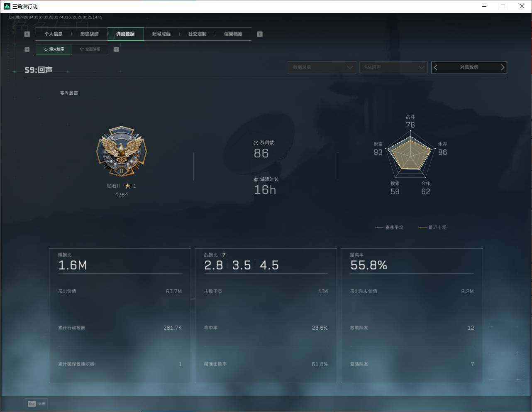Screen dimensions: 532x412
Task: Expand the S9:回声 season dropdown
Action: coord(393,67)
